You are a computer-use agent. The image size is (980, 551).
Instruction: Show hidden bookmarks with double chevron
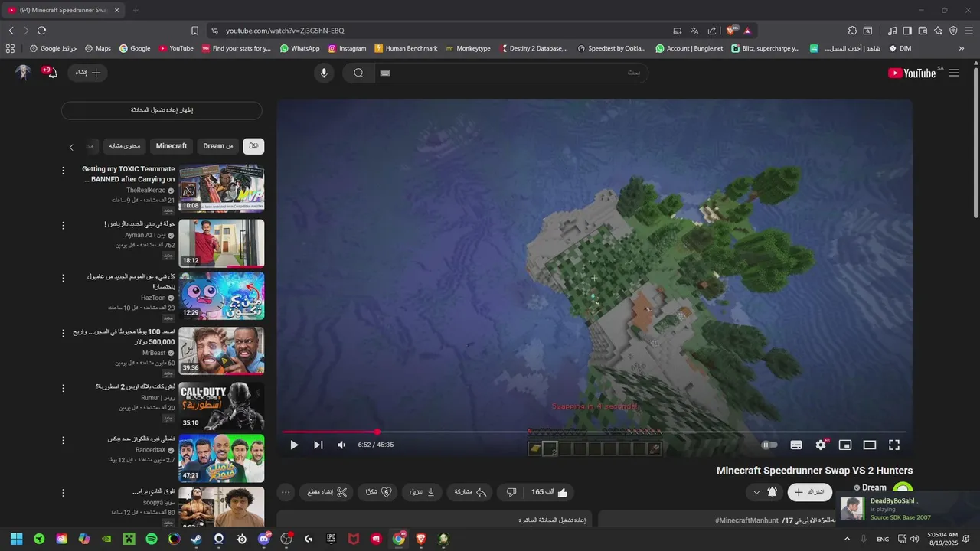click(x=962, y=48)
